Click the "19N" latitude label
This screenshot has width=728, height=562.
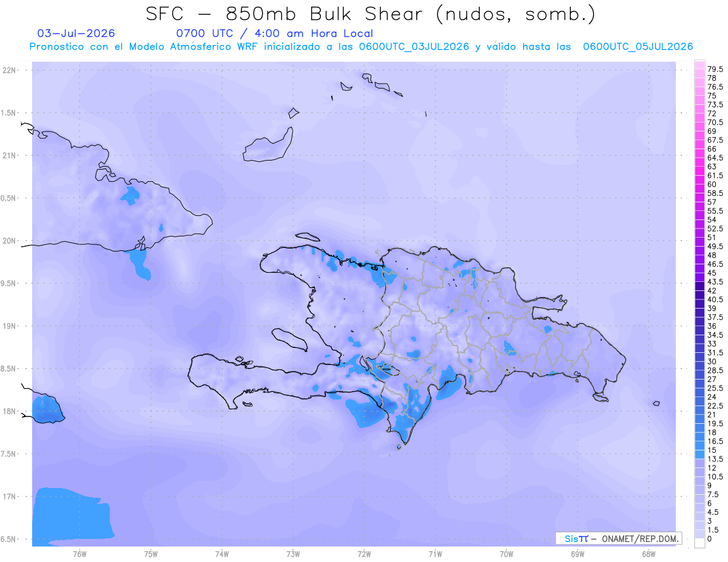[x=10, y=326]
